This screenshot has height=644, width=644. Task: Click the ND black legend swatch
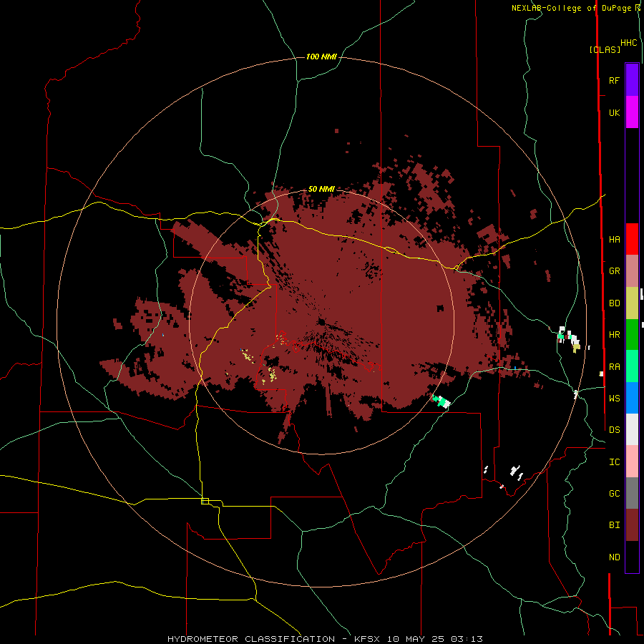pyautogui.click(x=632, y=557)
